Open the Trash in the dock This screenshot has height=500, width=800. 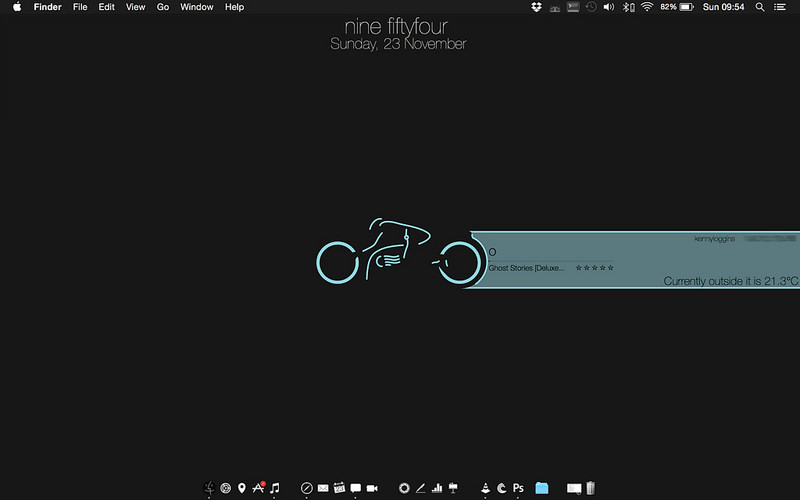[590, 488]
